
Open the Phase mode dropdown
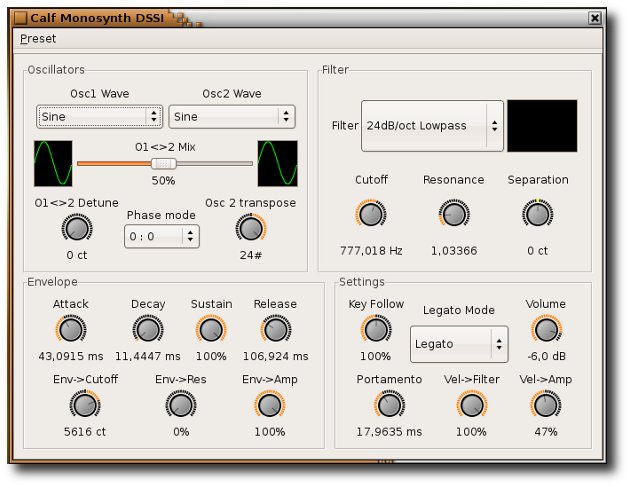point(161,237)
